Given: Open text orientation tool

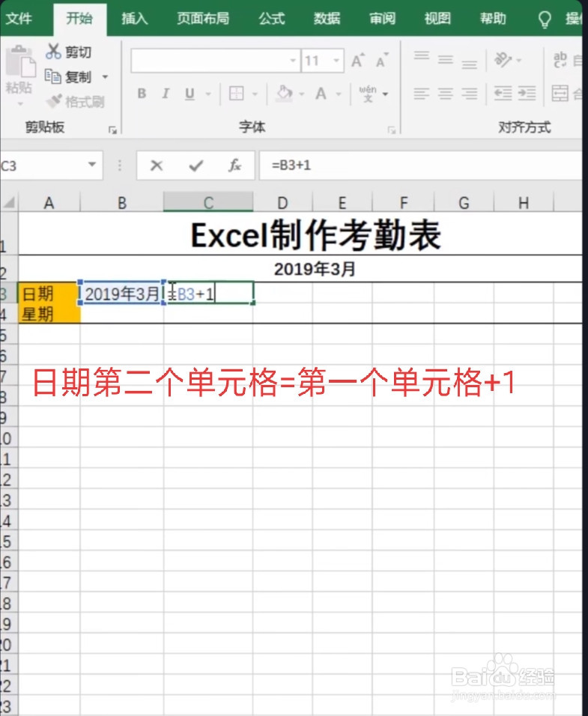Looking at the screenshot, I should point(503,60).
